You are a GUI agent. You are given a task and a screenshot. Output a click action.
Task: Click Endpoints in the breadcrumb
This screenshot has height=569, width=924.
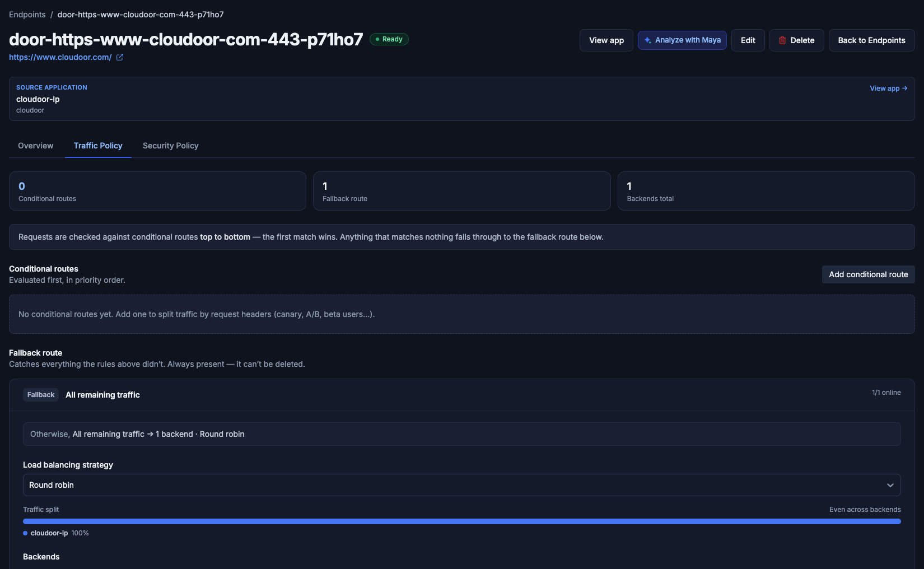tap(27, 15)
